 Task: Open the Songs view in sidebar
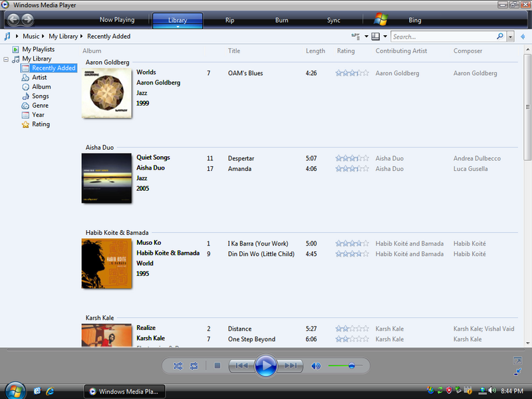point(41,96)
